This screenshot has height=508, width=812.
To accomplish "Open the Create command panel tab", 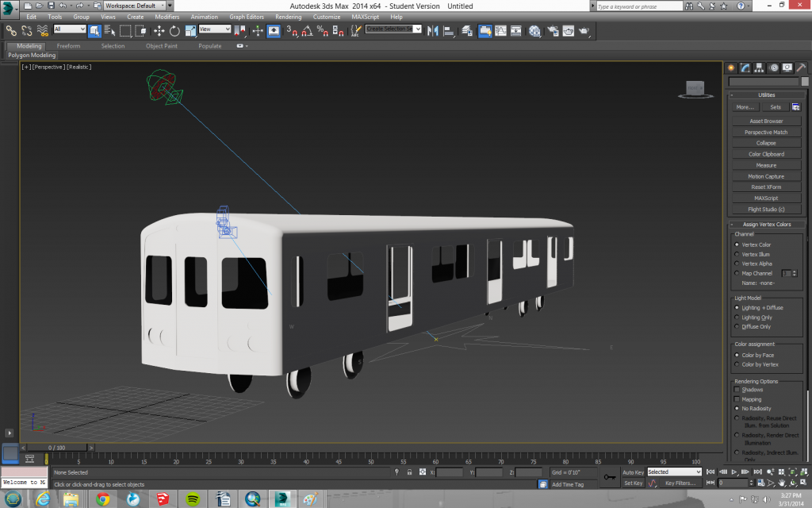I will (x=731, y=68).
